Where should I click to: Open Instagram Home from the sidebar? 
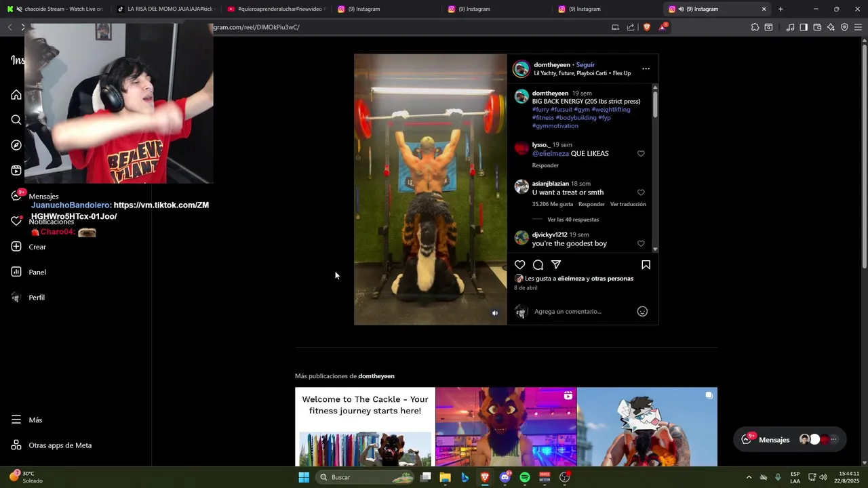point(16,94)
